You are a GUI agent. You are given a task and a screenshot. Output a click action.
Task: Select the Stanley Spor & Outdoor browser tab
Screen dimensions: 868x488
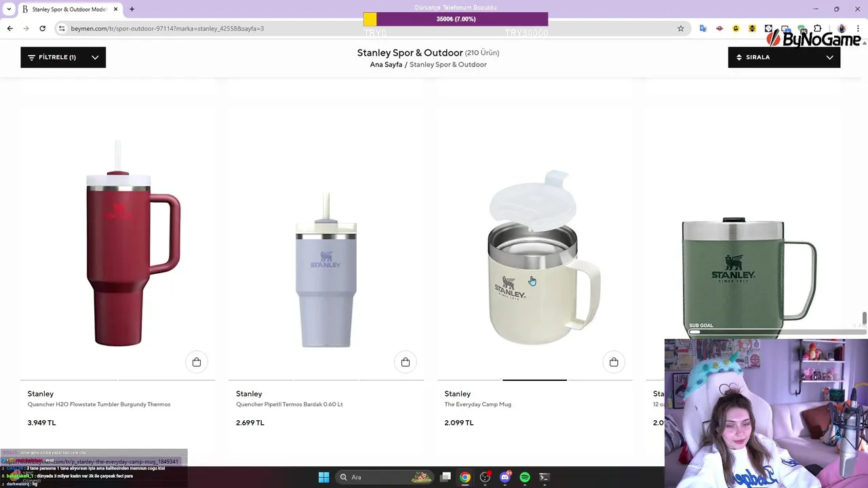click(69, 9)
